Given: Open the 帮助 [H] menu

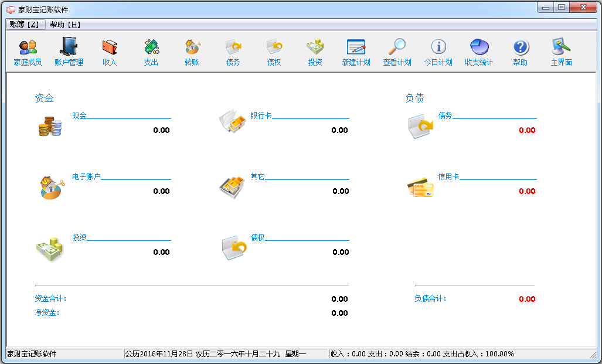Looking at the screenshot, I should click(65, 25).
